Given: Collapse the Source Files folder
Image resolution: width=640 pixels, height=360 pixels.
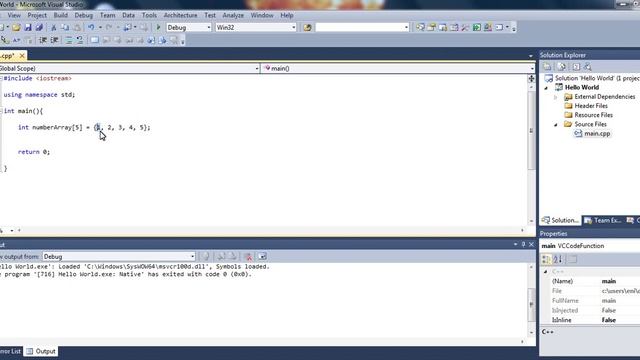Looking at the screenshot, I should coord(556,124).
